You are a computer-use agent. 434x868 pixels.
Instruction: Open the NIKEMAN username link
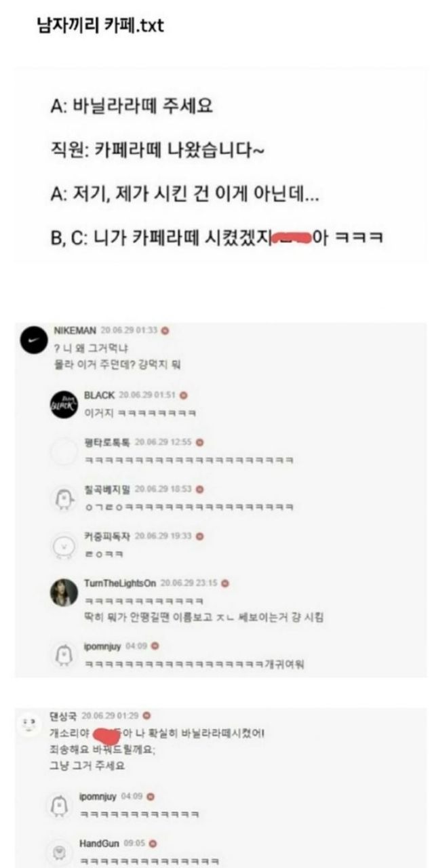click(74, 330)
